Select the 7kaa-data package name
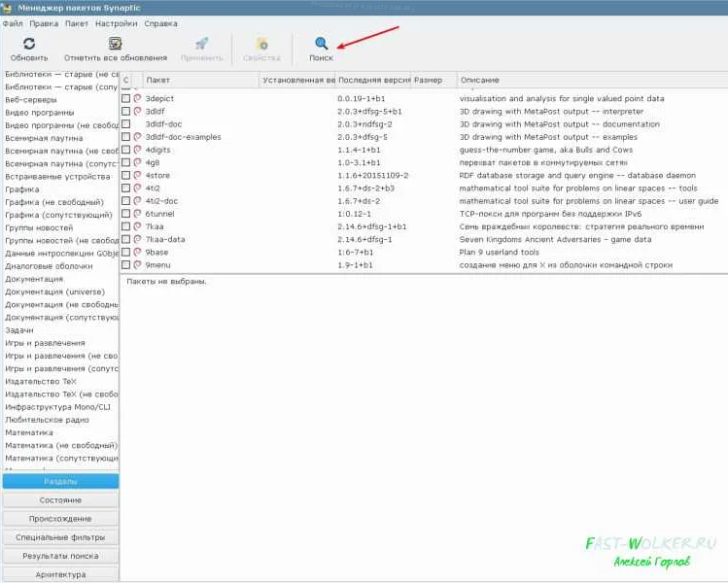Viewport: 728px width, 583px height. 165,239
